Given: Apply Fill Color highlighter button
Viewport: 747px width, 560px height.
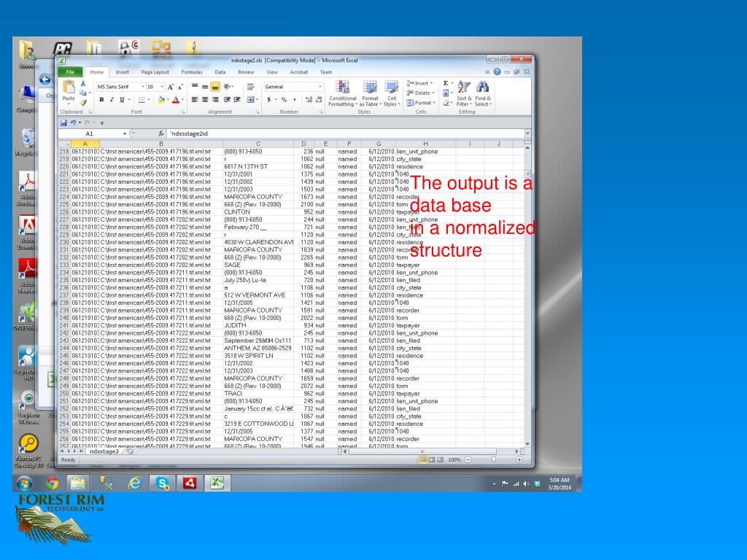Looking at the screenshot, I should coord(161,99).
